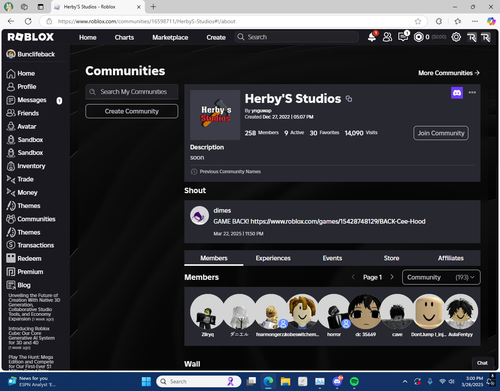The height and width of the screenshot is (391, 500).
Task: Open the Copilot icon in Edge
Action: (x=491, y=21)
